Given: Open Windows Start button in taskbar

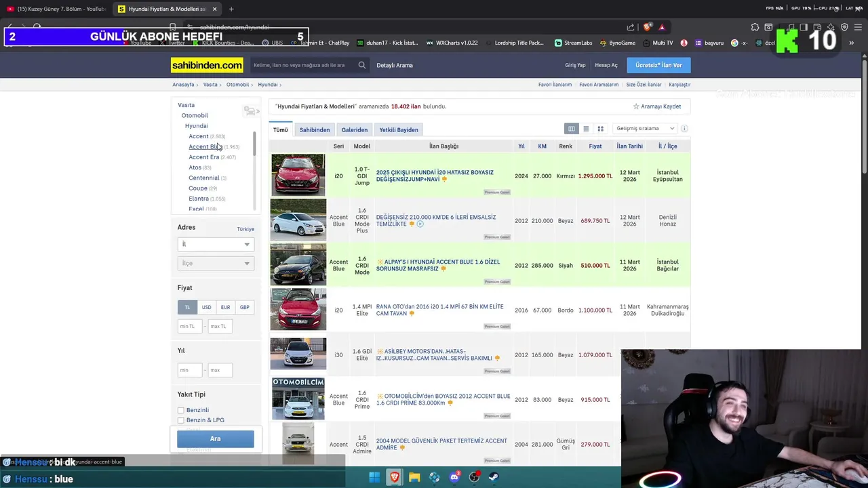Looking at the screenshot, I should tap(374, 477).
